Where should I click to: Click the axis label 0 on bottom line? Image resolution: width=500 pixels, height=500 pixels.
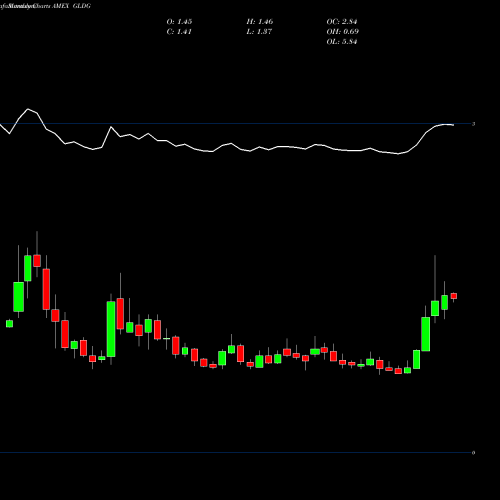coord(473,453)
